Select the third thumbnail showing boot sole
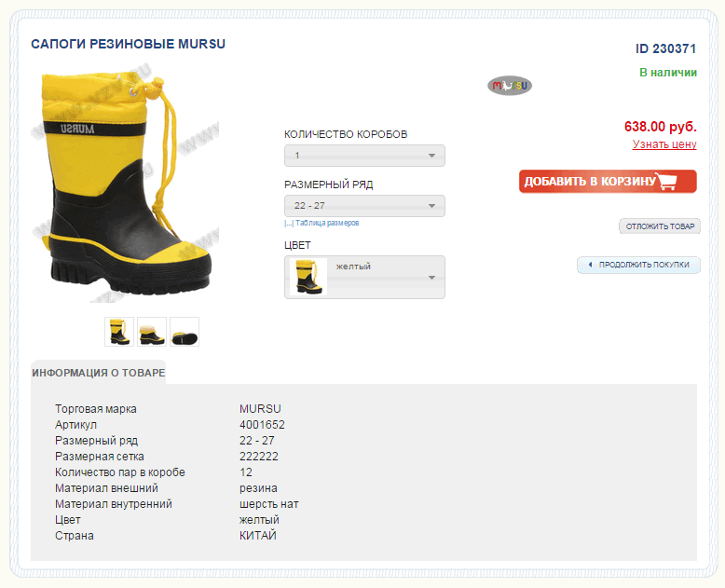Screen dimensions: 725x588 tap(185, 332)
